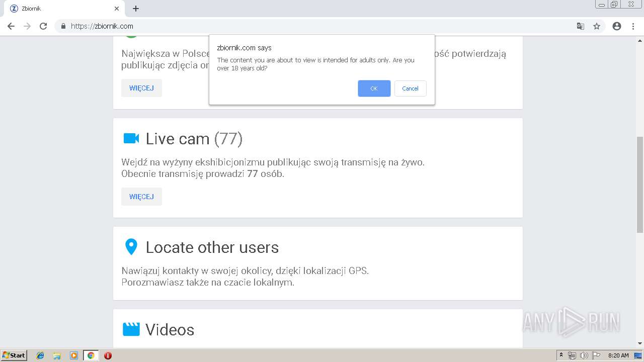
Task: Show hidden system tray icons
Action: (561, 355)
